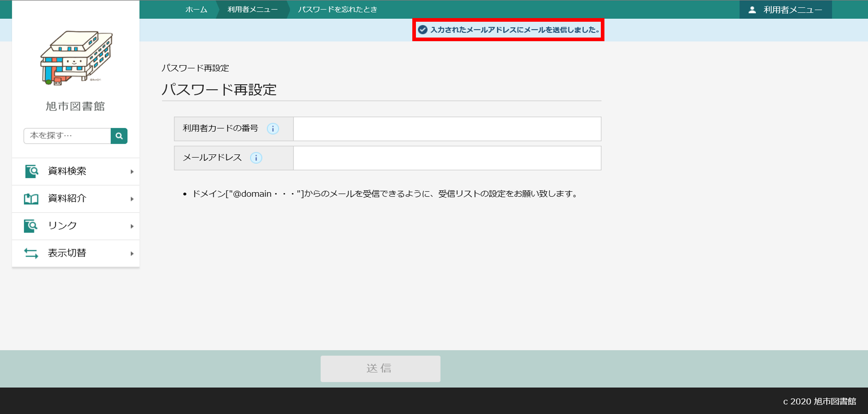Click the 資料紹介 open book icon
868x414 pixels.
pos(31,199)
